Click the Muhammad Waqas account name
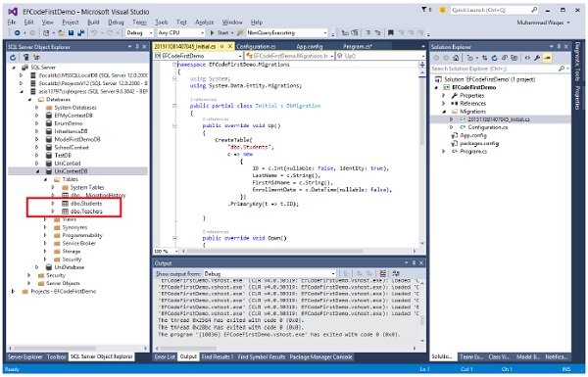This screenshot has height=377, width=588. (540, 23)
